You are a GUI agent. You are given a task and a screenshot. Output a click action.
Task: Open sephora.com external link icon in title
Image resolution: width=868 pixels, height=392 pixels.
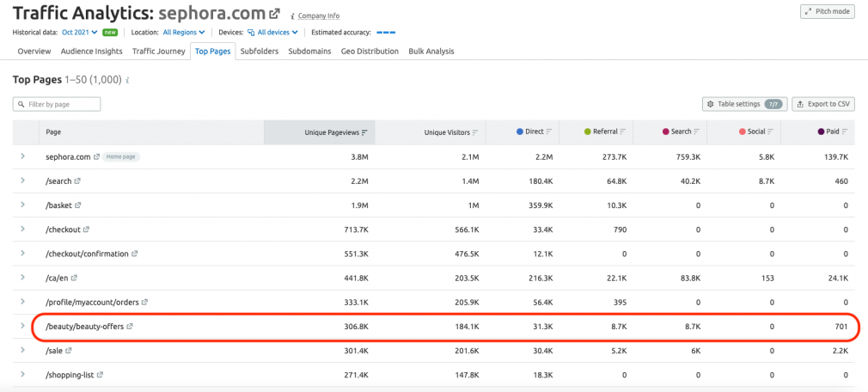(274, 13)
